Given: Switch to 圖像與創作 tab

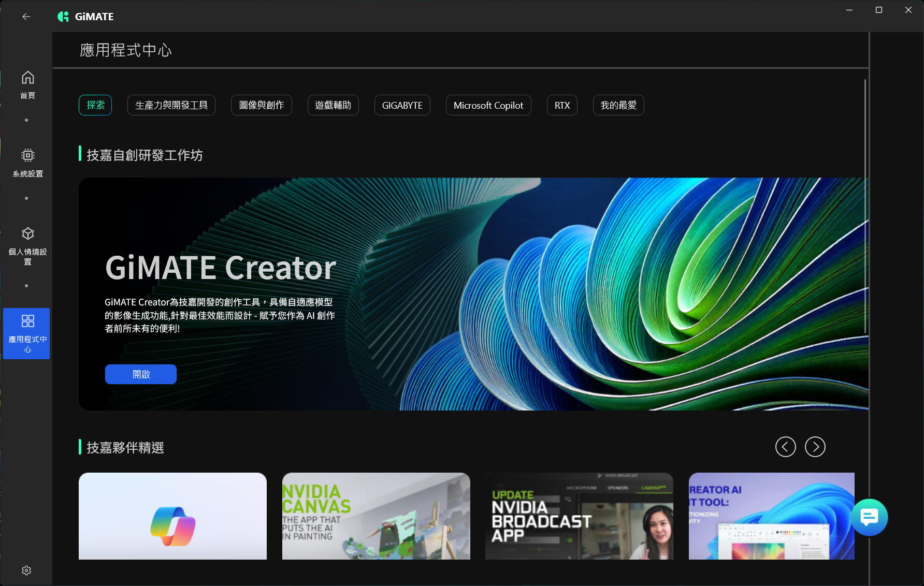Looking at the screenshot, I should point(262,105).
